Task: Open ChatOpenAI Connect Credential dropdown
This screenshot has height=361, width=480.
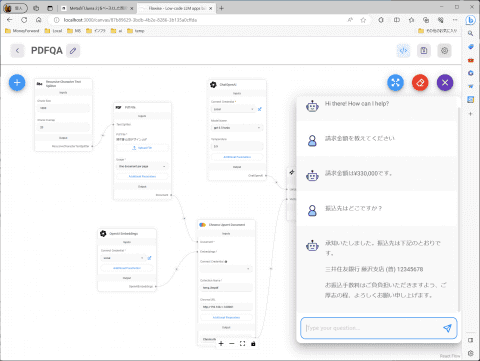Action: pyautogui.click(x=233, y=109)
